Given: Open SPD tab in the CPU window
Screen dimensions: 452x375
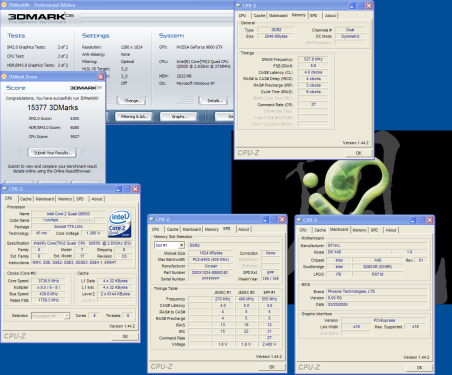Looking at the screenshot, I should pyautogui.click(x=80, y=199).
